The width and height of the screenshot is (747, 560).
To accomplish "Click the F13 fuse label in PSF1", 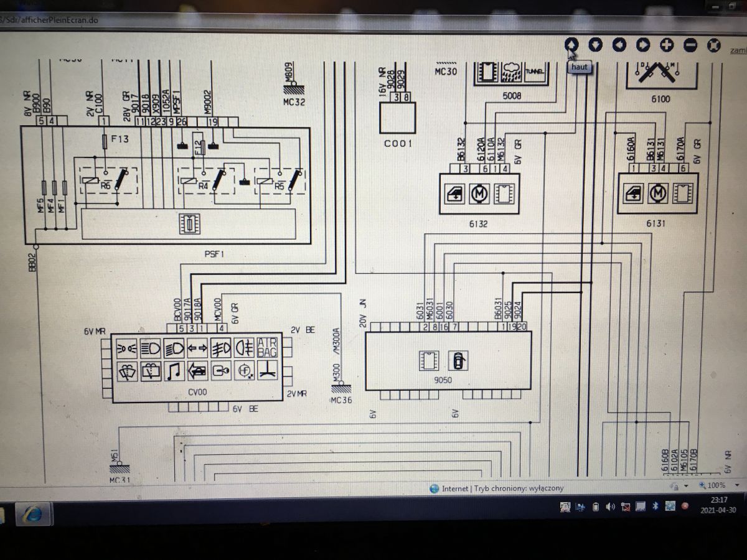I will (x=120, y=139).
